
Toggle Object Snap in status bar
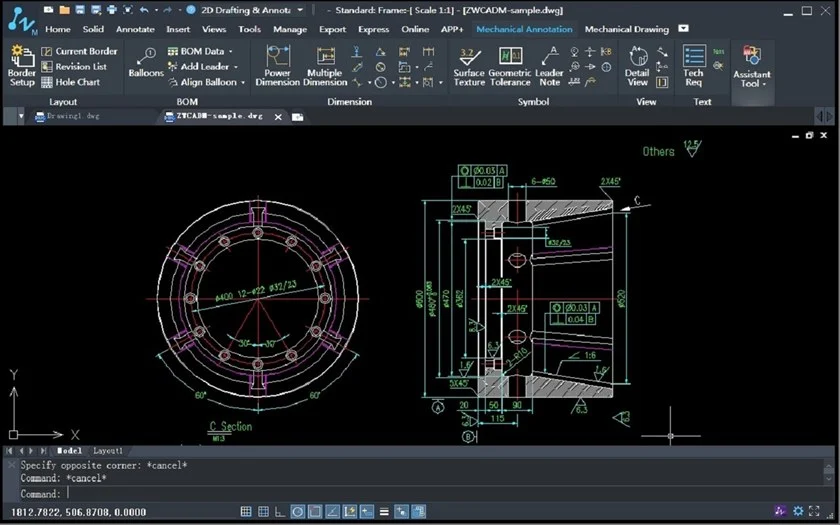click(315, 512)
